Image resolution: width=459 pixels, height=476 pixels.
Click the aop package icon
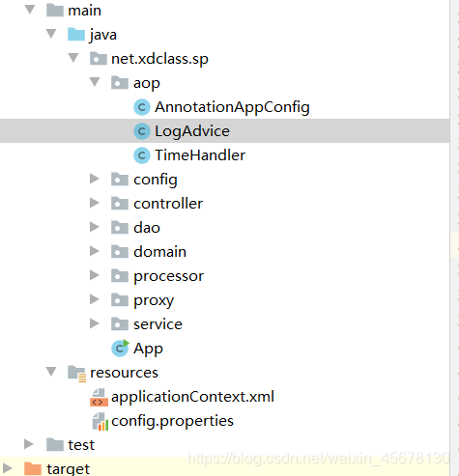click(x=120, y=83)
